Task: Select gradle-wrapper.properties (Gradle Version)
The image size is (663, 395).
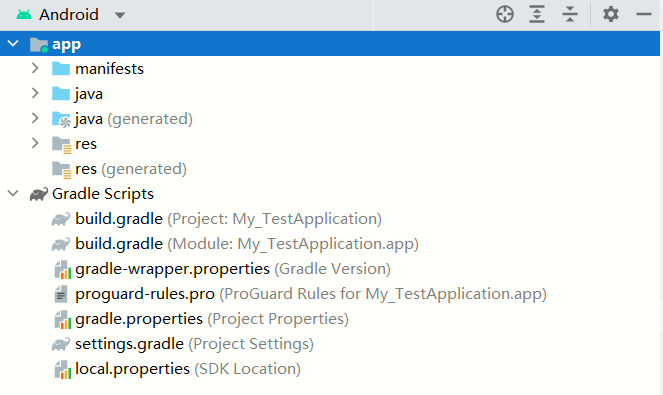Action: (233, 269)
